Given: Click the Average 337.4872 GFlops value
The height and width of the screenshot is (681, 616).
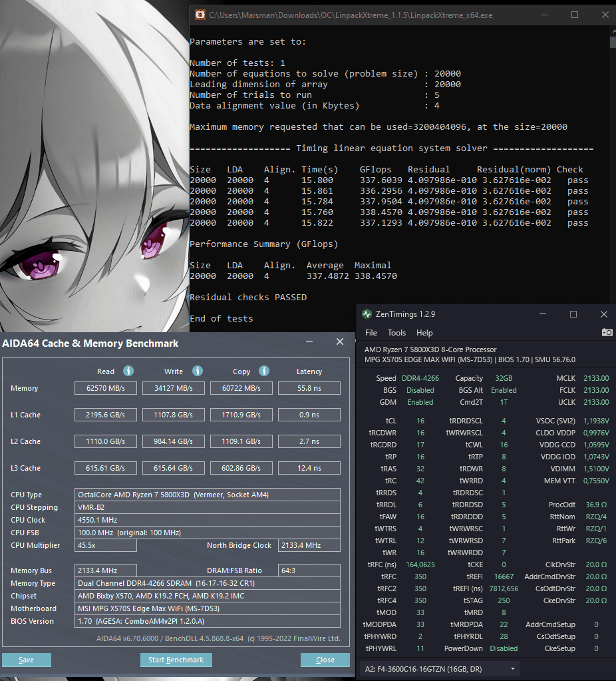Looking at the screenshot, I should (328, 276).
